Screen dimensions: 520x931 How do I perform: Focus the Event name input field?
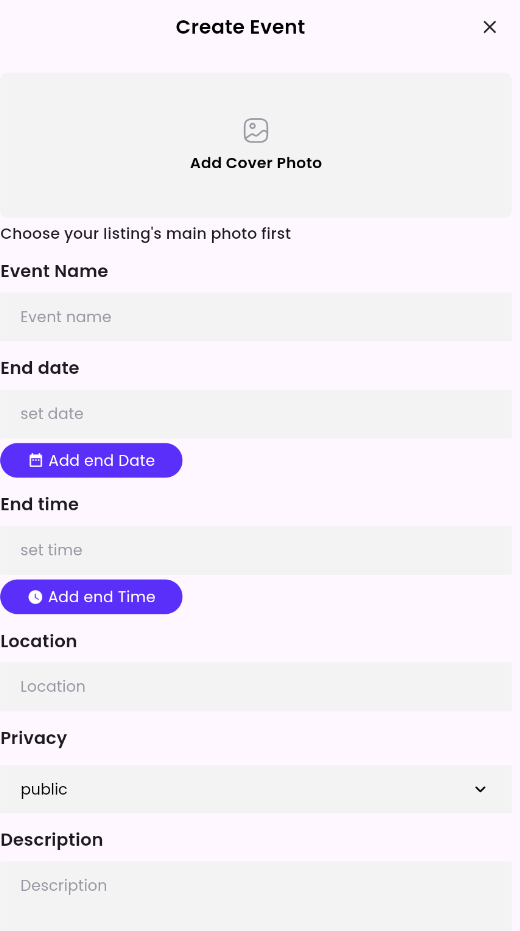pyautogui.click(x=256, y=316)
